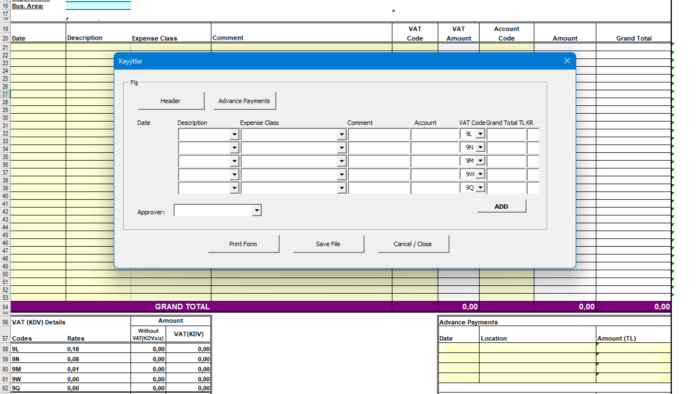Open the Description dropdown in the 9L row
This screenshot has height=394, width=700.
pos(234,134)
